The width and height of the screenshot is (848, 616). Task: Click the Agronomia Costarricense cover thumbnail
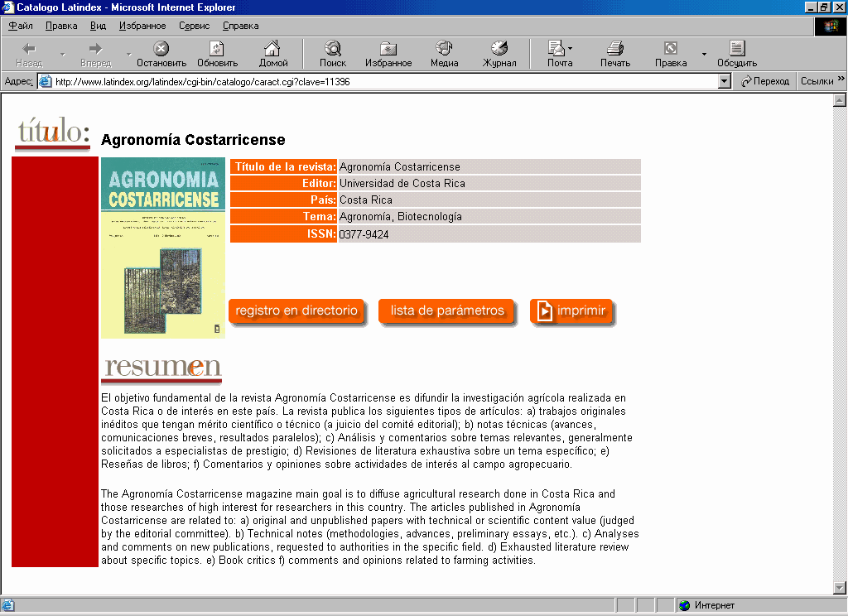[163, 248]
